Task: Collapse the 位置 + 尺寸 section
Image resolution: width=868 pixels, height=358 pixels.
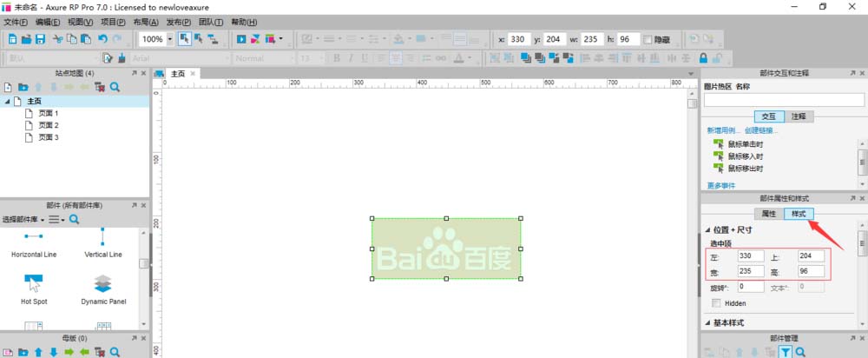Action: 708,230
